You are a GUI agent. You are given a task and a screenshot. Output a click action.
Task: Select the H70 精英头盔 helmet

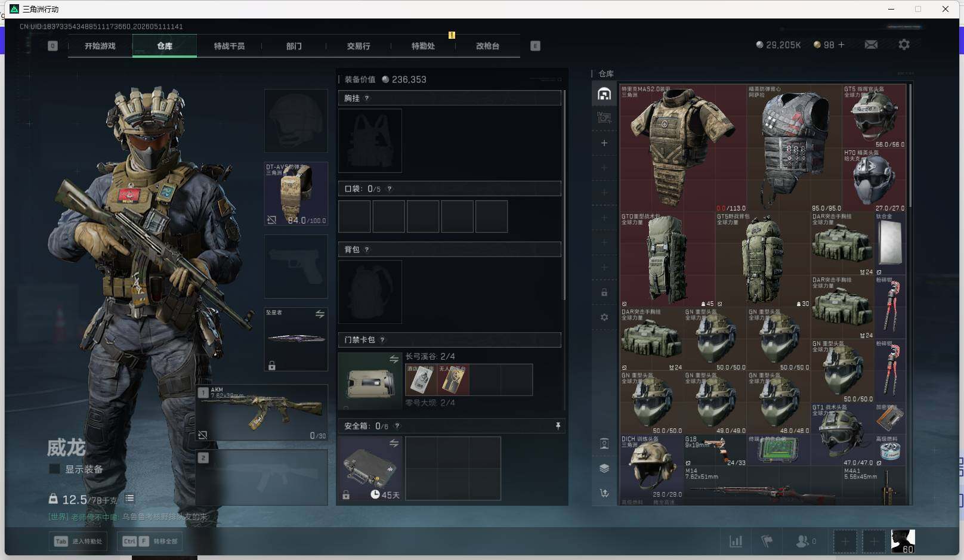pos(874,180)
